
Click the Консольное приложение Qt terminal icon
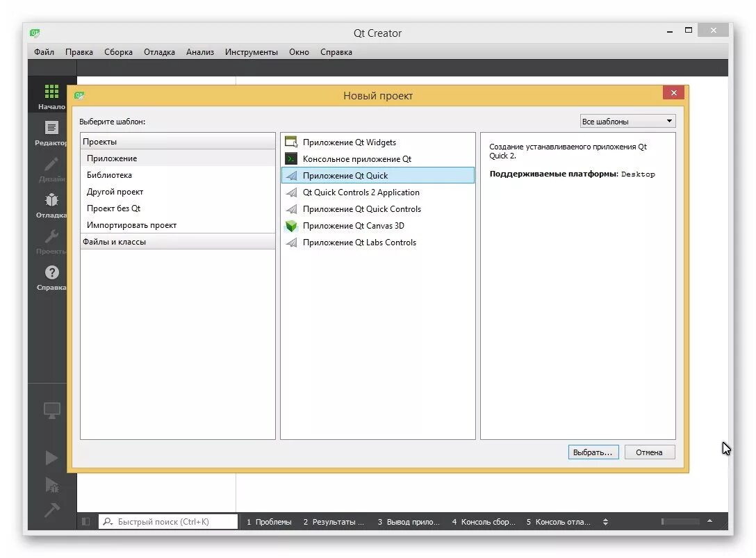291,158
